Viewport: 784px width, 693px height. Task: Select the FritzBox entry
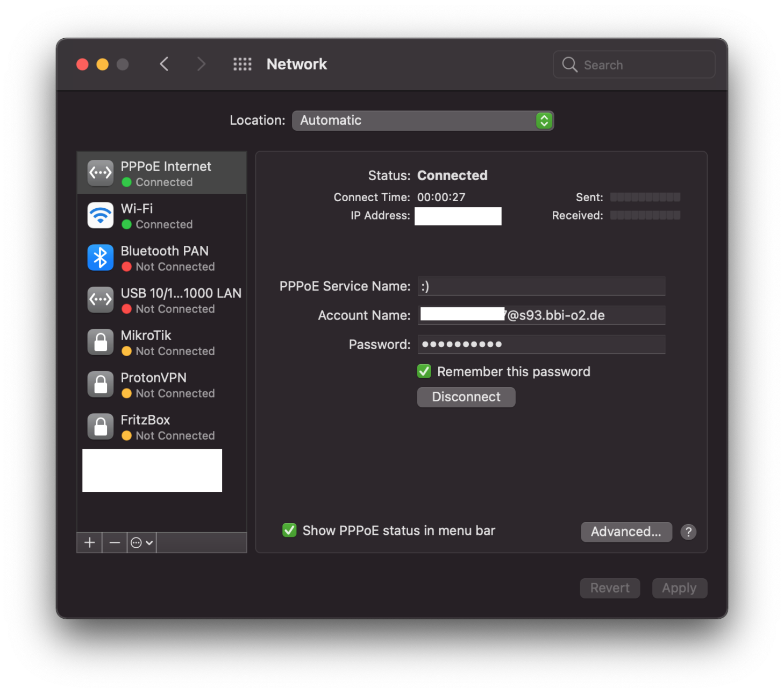(x=162, y=427)
